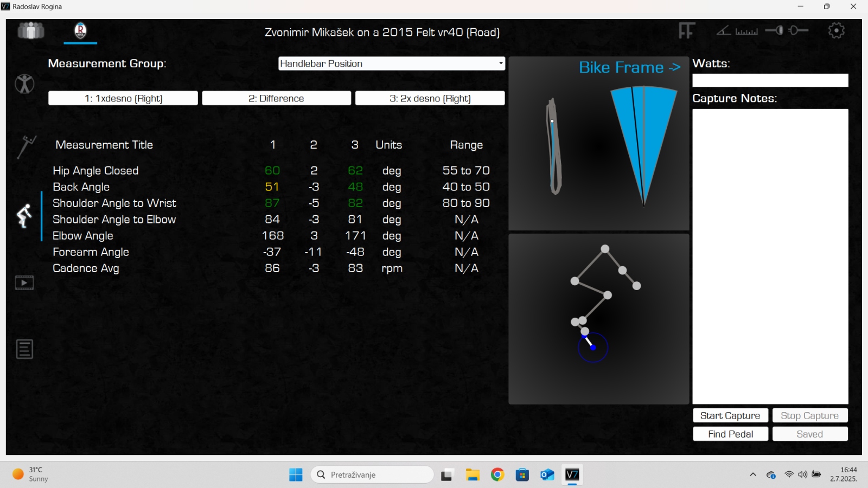Click the side-view knee path graphic
This screenshot has width=868, height=488.
coord(553,146)
